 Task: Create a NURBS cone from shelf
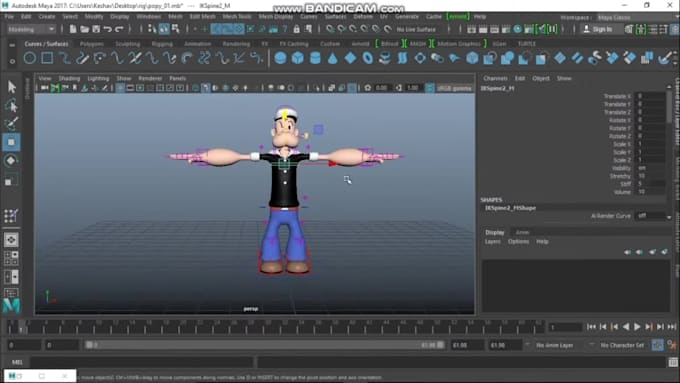click(333, 58)
